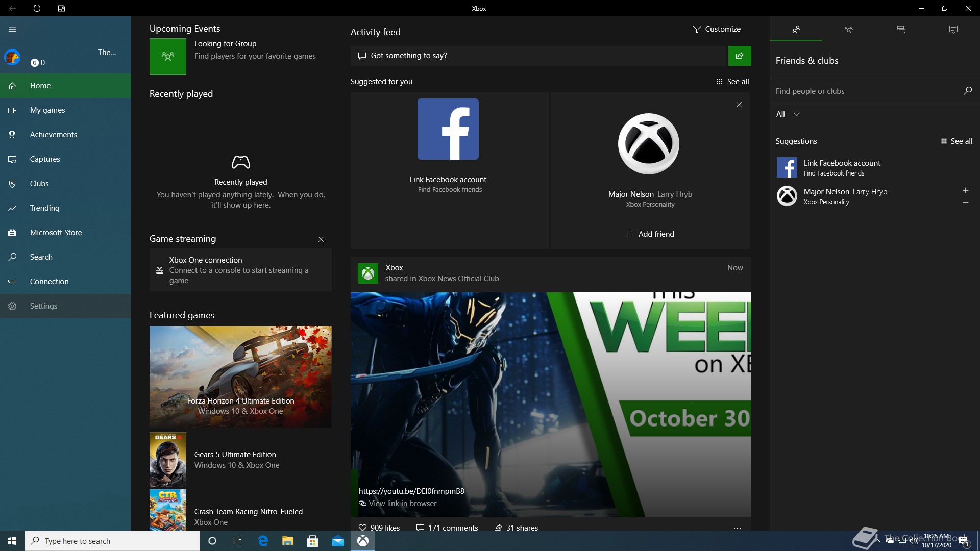Open Gears 5 Ultimate Edition cover
This screenshot has width=980, height=551.
pos(168,460)
